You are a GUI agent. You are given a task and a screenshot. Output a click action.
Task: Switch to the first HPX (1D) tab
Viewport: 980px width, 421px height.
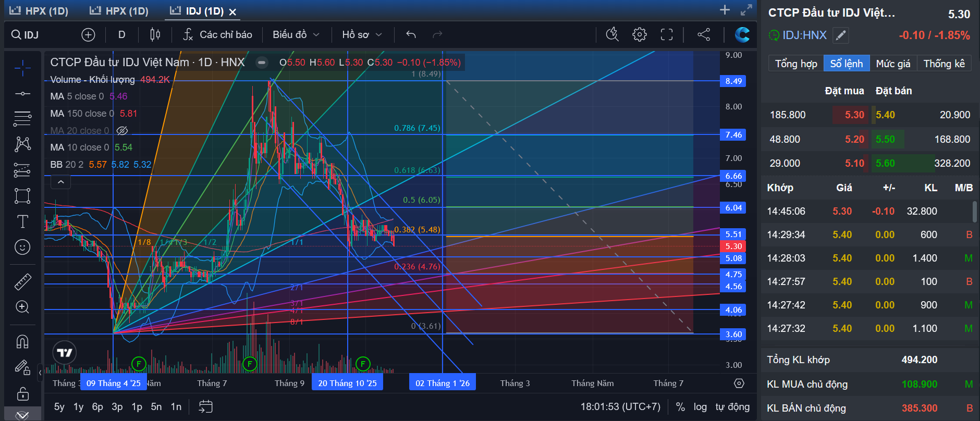[x=39, y=11]
